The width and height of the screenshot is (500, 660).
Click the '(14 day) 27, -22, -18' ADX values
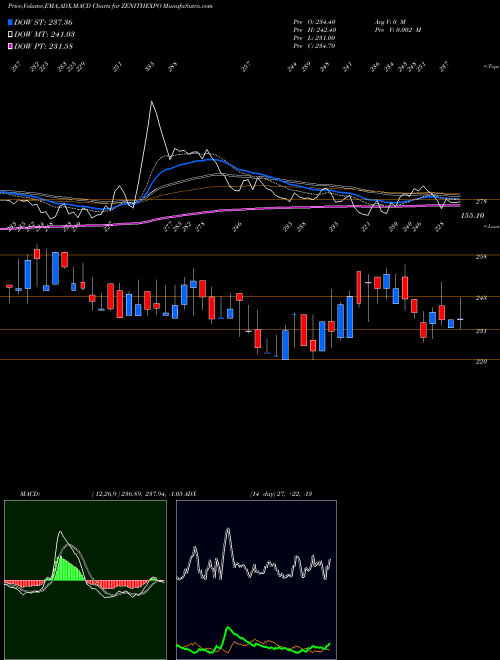(x=280, y=493)
